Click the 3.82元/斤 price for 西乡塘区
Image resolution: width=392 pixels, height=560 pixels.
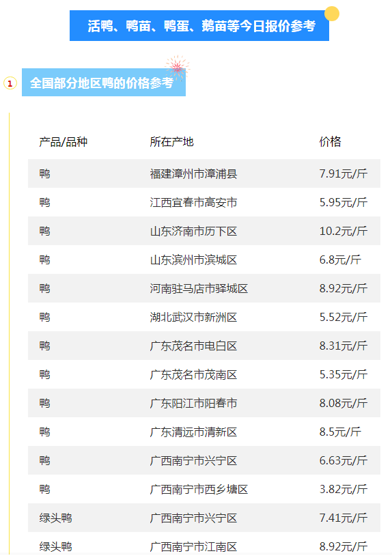tap(344, 489)
